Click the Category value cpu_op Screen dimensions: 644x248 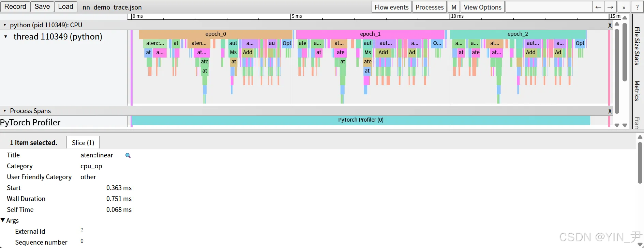(91, 166)
